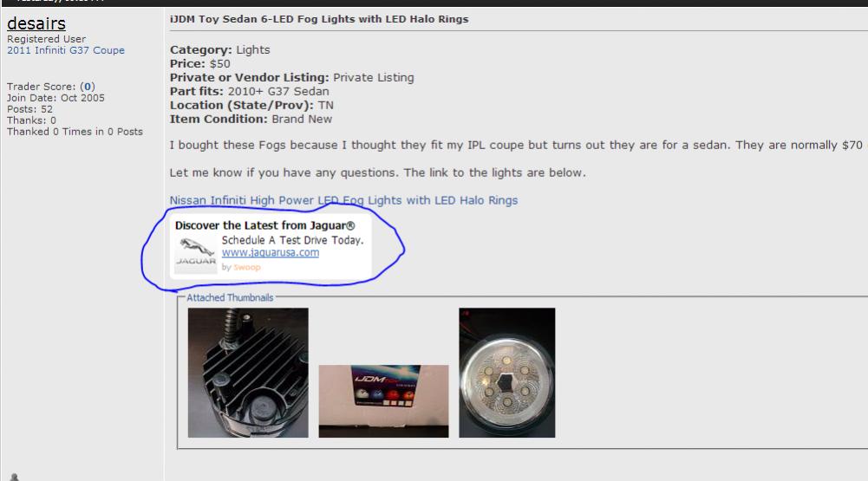Click the Swoop advertiser link

[x=247, y=267]
